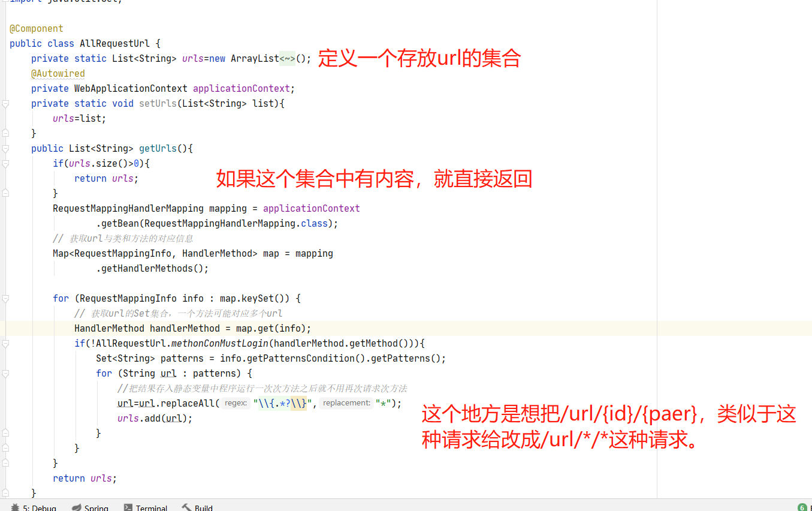The height and width of the screenshot is (511, 812).
Task: Click the regex string "\\{.*?\\}"
Action: pyautogui.click(x=283, y=403)
